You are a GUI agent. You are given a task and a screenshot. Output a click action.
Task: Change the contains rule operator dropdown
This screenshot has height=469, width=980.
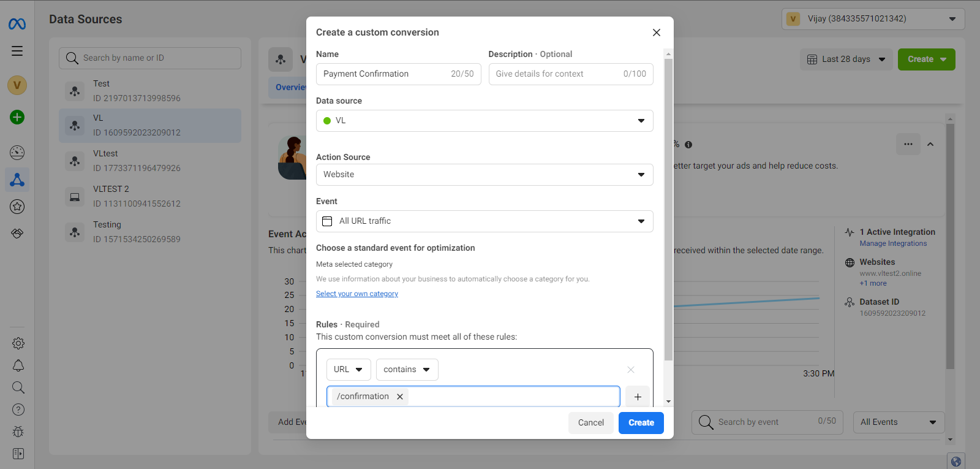[x=407, y=370]
